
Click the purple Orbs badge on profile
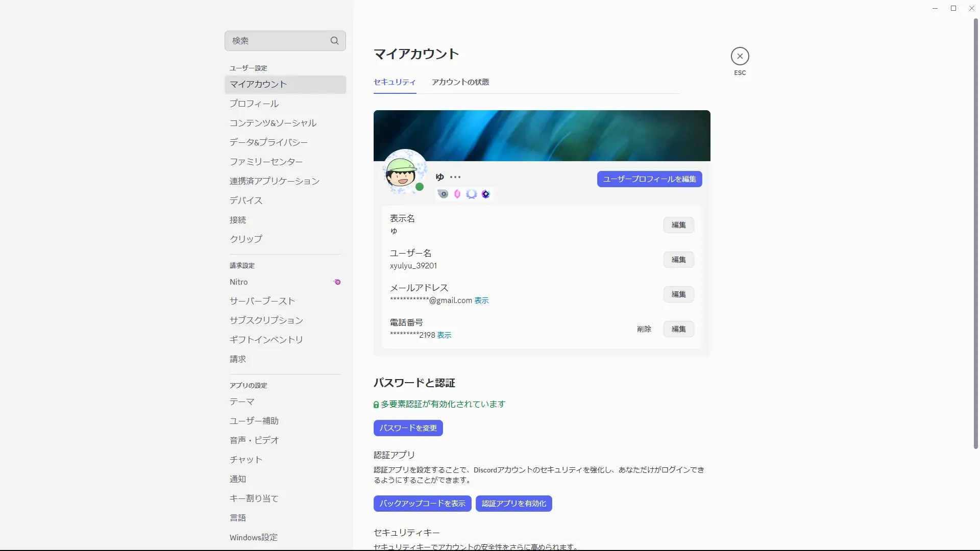(485, 194)
